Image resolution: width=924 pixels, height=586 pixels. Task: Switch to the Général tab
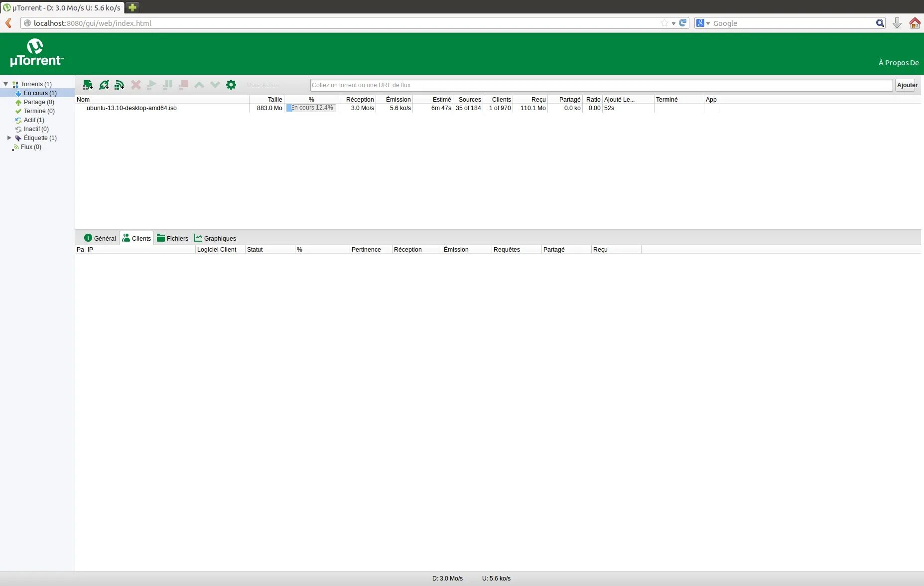pos(100,238)
